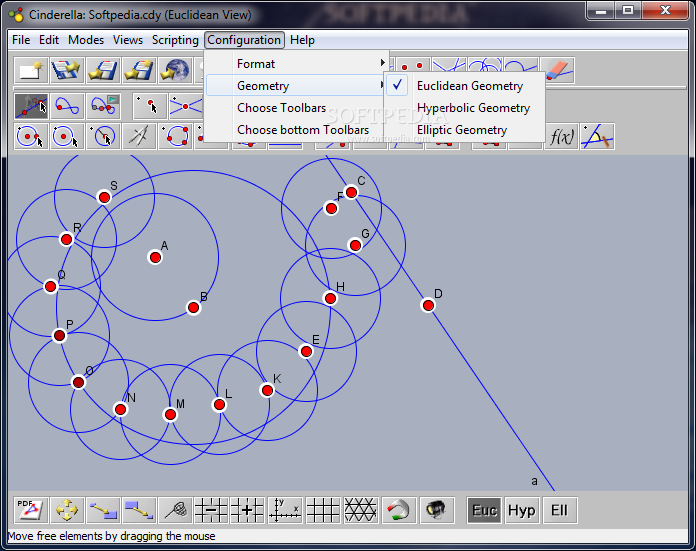Close the Configuration menu
Screen dimensions: 696x551
(x=244, y=40)
